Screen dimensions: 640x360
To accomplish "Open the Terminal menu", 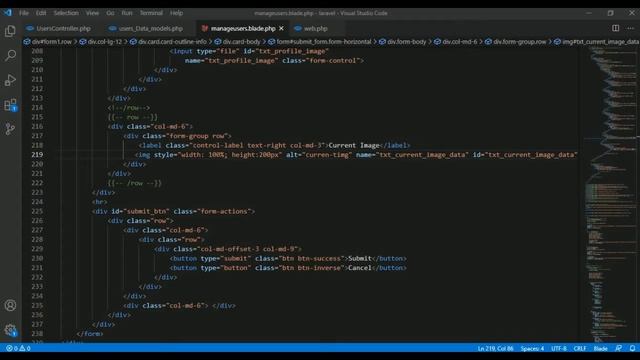I will tap(151, 13).
